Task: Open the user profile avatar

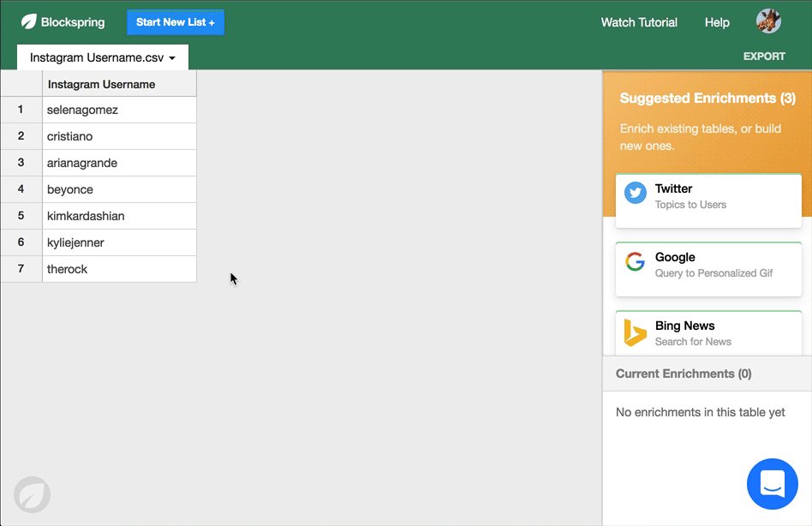Action: pyautogui.click(x=768, y=21)
